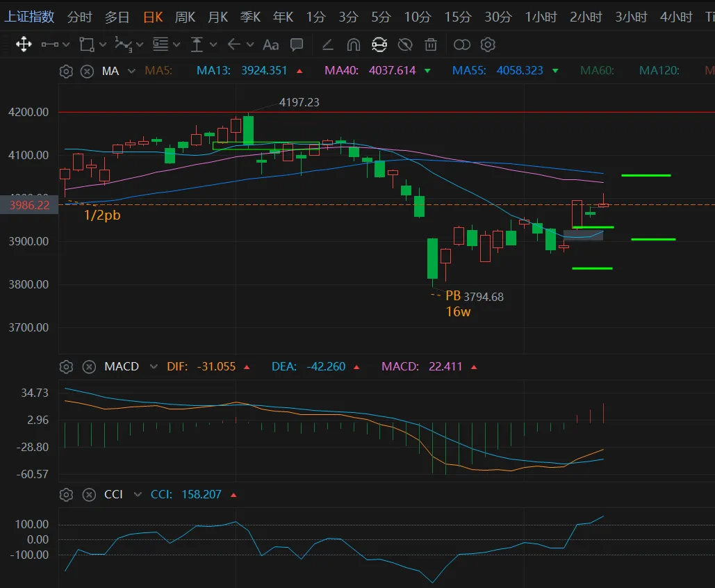Screen dimensions: 715x588
Task: Toggle the magnet snap tool
Action: coord(354,44)
